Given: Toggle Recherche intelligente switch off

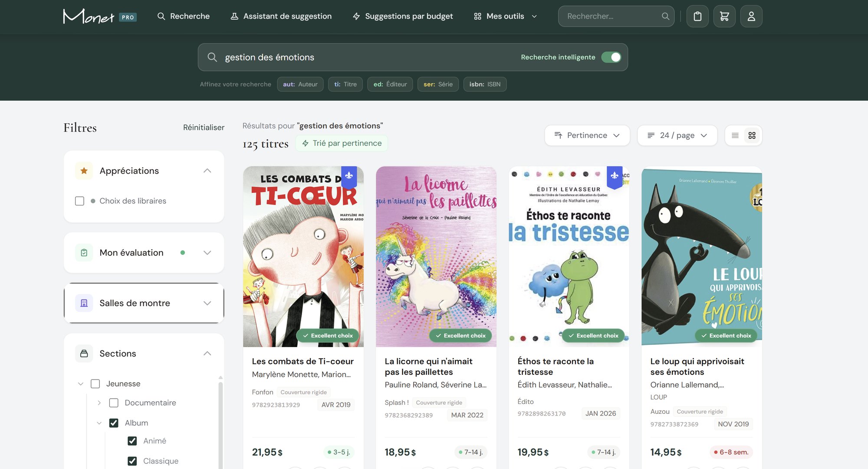Looking at the screenshot, I should 611,57.
